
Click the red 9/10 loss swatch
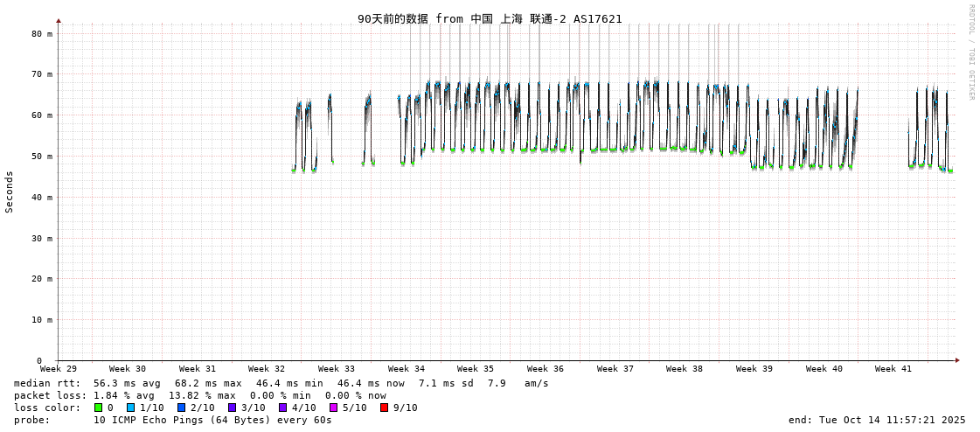[x=385, y=408]
